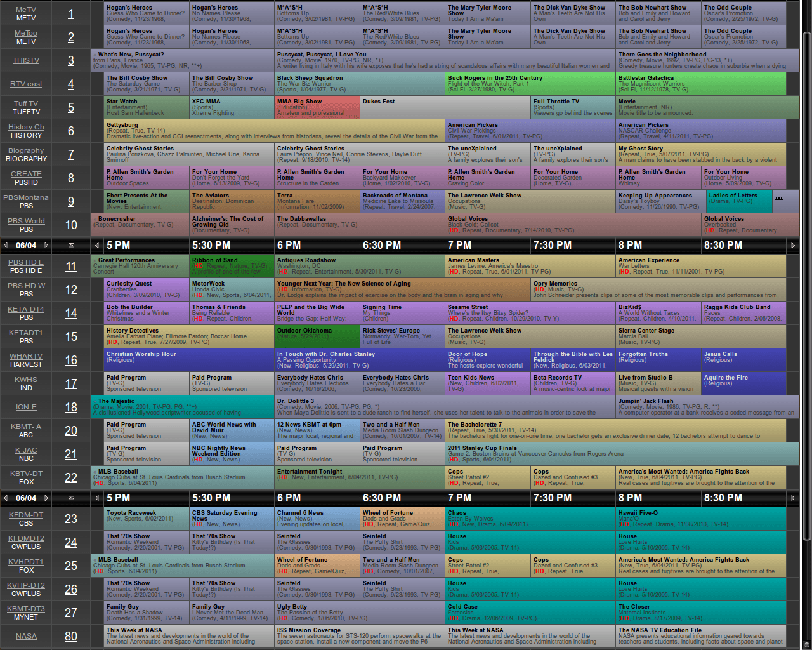Open the MeToo channel link
Screen dimensions: 812x650
tap(26, 33)
